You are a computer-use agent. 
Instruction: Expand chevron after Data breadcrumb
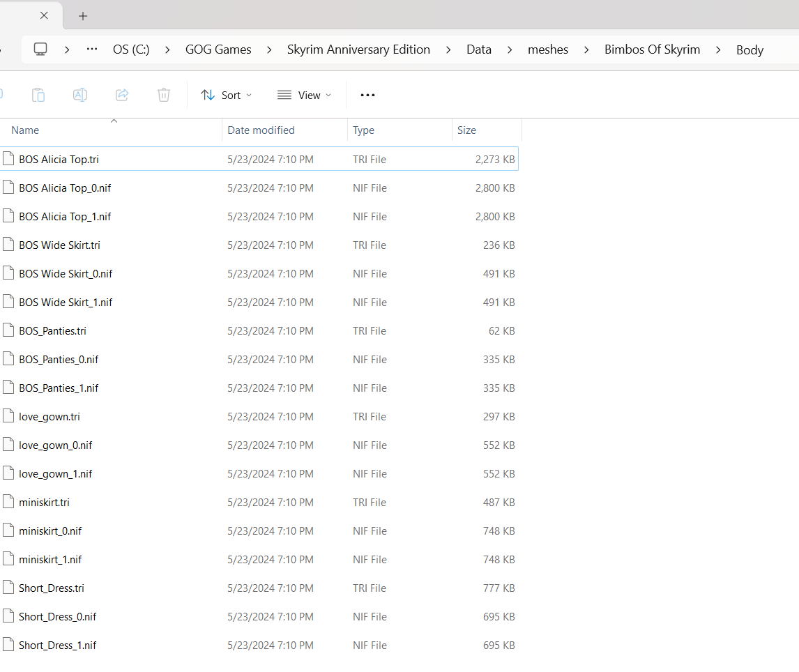point(510,49)
